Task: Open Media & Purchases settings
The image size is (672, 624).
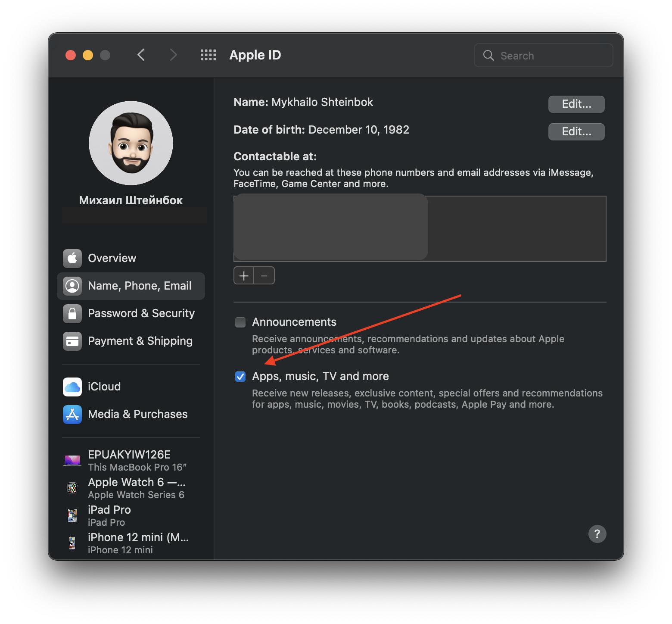Action: click(131, 414)
